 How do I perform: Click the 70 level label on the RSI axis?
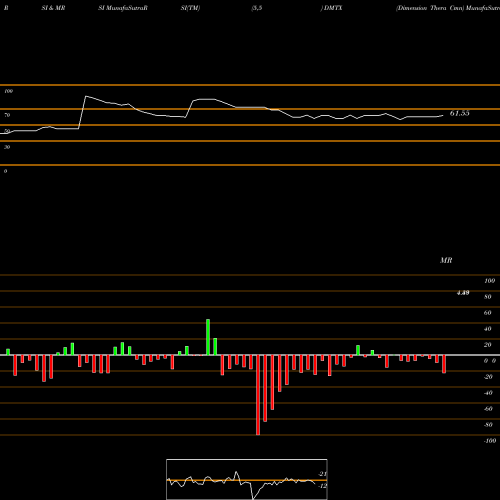tap(7, 115)
